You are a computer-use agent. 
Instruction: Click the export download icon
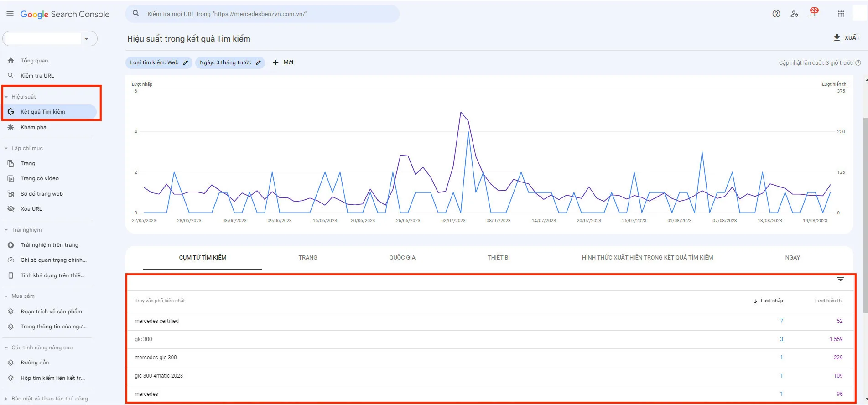(837, 37)
